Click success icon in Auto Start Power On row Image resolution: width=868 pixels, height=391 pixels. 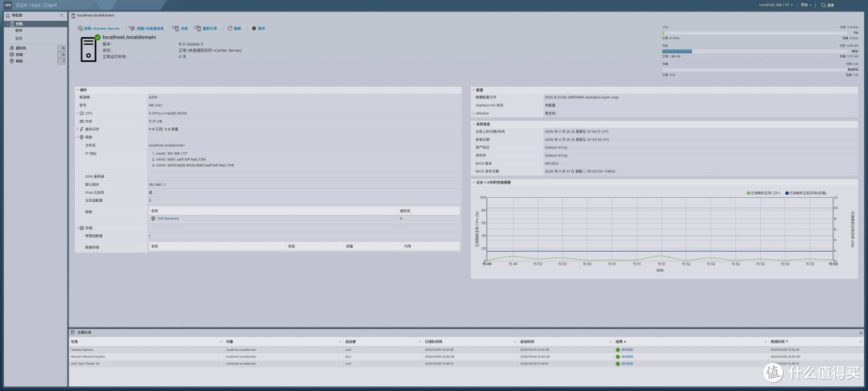[x=618, y=364]
